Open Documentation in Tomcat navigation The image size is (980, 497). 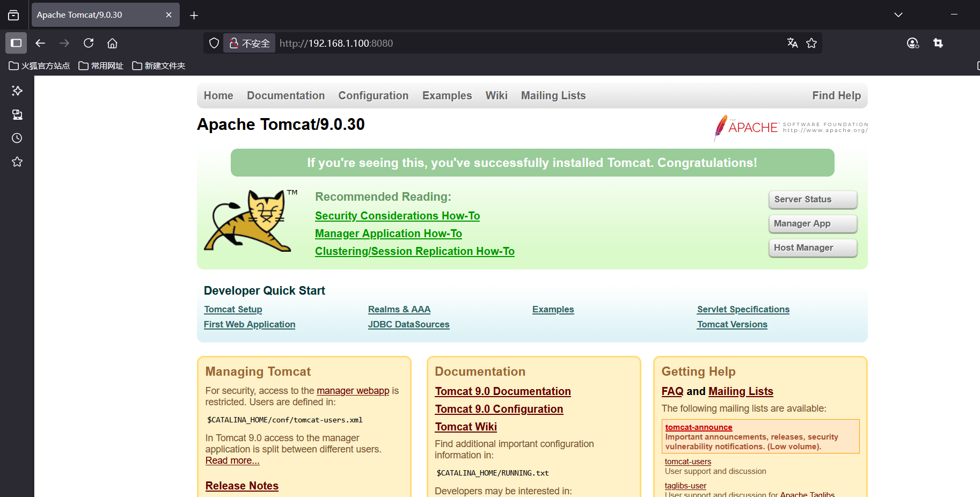[286, 96]
